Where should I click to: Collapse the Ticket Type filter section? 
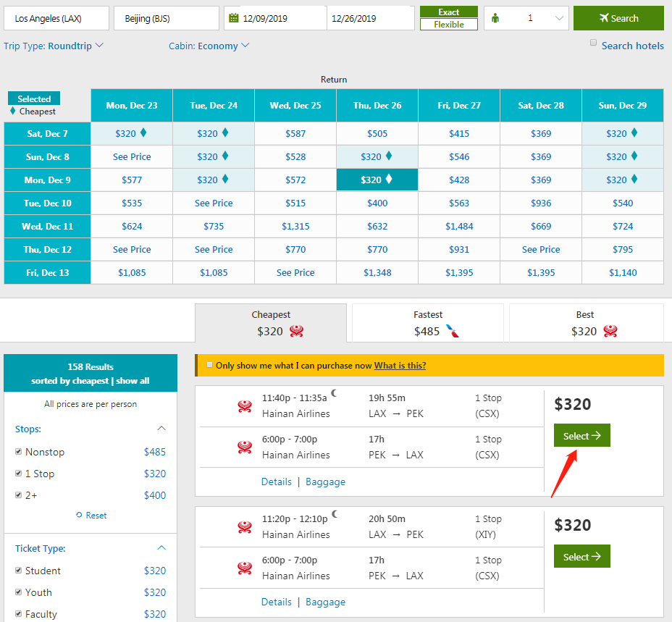pos(161,548)
